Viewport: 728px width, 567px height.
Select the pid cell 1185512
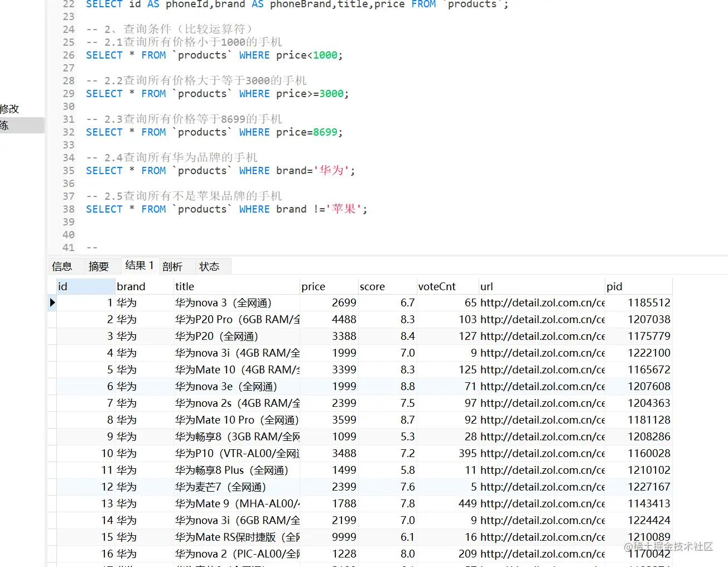639,302
